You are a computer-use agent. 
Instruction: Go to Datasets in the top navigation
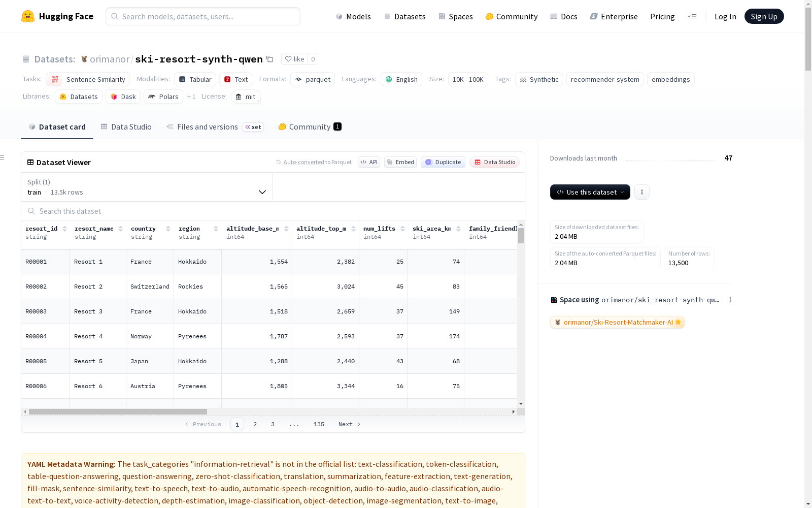tap(404, 16)
